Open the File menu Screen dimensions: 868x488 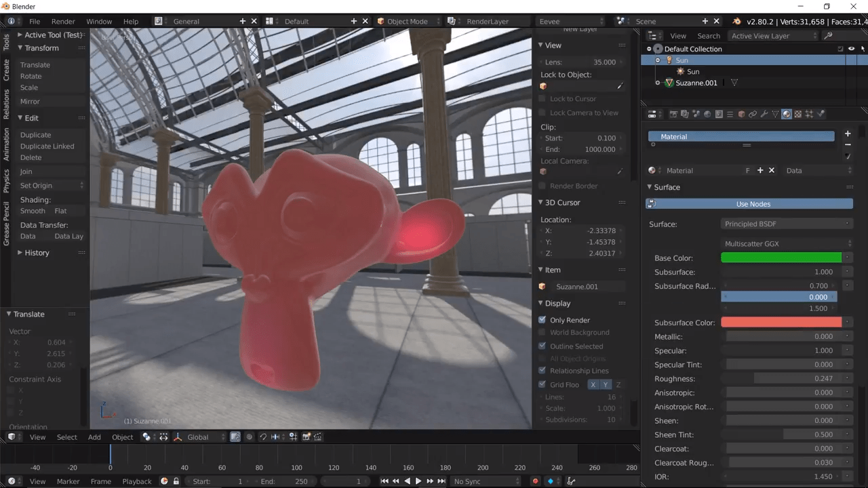(35, 21)
